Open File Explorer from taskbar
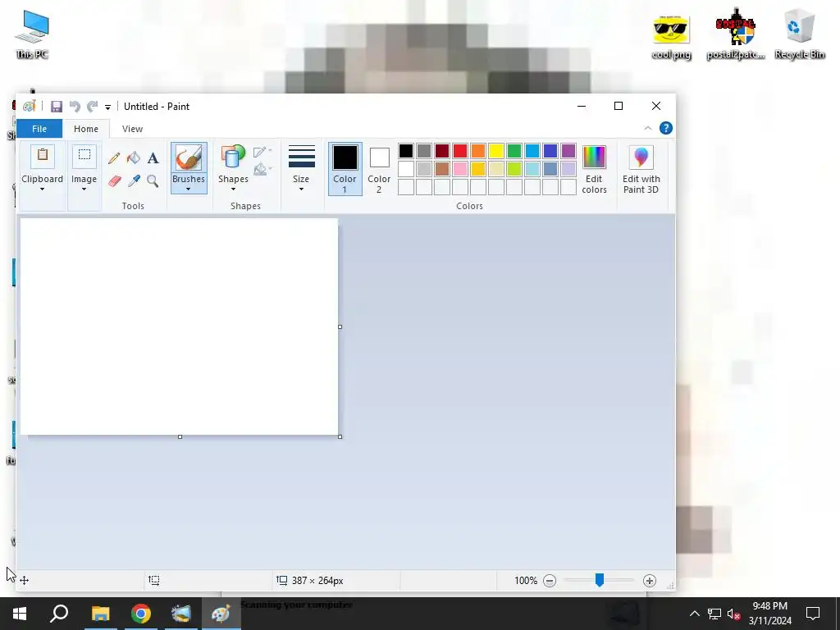The image size is (840, 630). [x=100, y=614]
